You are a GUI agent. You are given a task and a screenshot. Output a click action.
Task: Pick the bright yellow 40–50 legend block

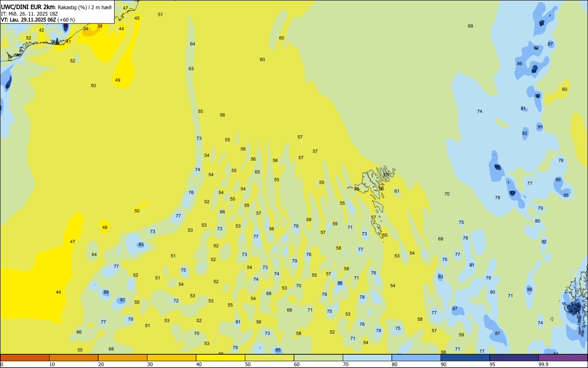point(220,357)
